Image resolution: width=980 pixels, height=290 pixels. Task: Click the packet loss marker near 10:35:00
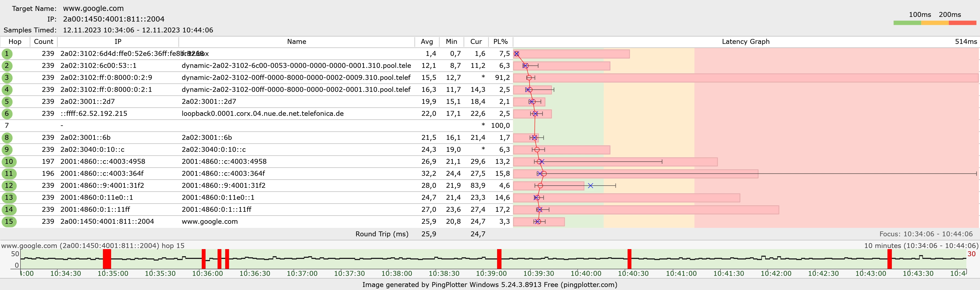107,259
